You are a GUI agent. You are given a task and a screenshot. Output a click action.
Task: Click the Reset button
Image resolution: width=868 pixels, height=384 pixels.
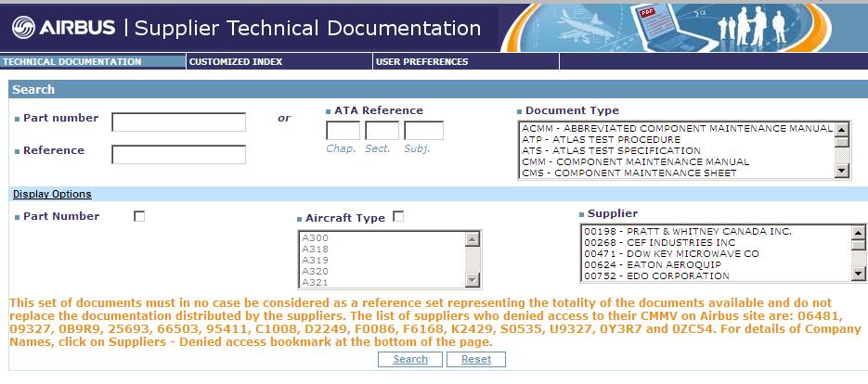pyautogui.click(x=476, y=359)
